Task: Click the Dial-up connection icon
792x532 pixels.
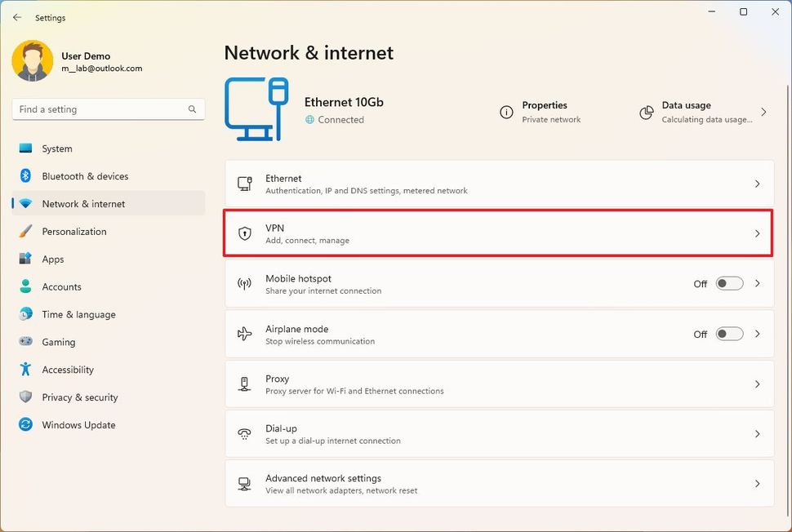Action: [244, 433]
